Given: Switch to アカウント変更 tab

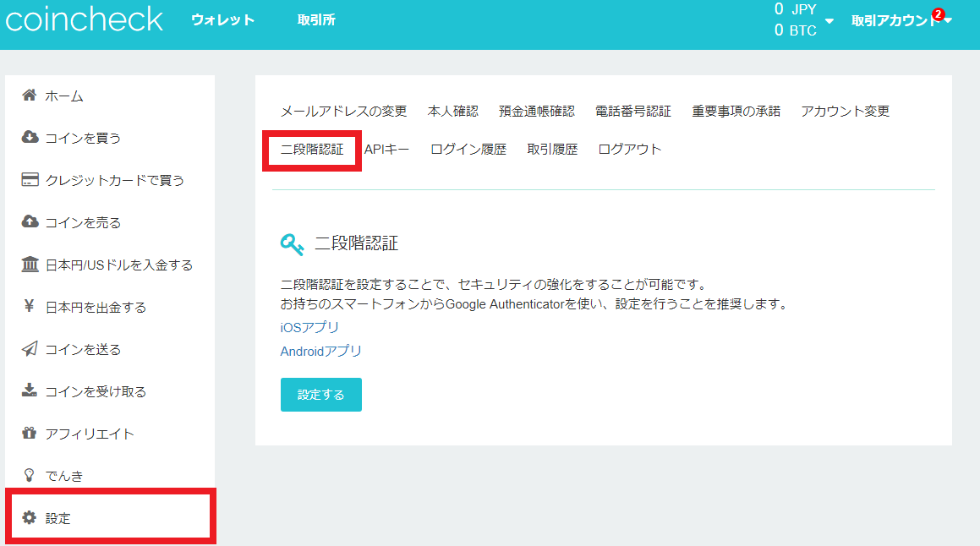Looking at the screenshot, I should (x=845, y=112).
